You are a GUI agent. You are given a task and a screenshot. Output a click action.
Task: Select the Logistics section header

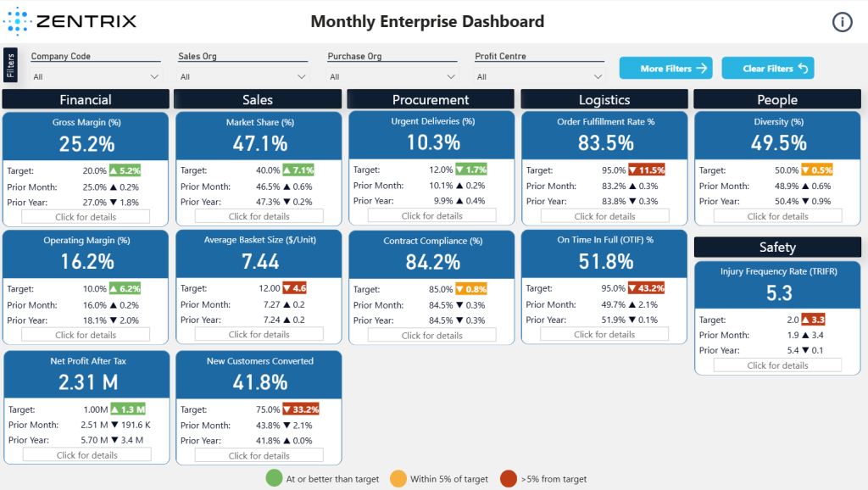(604, 100)
